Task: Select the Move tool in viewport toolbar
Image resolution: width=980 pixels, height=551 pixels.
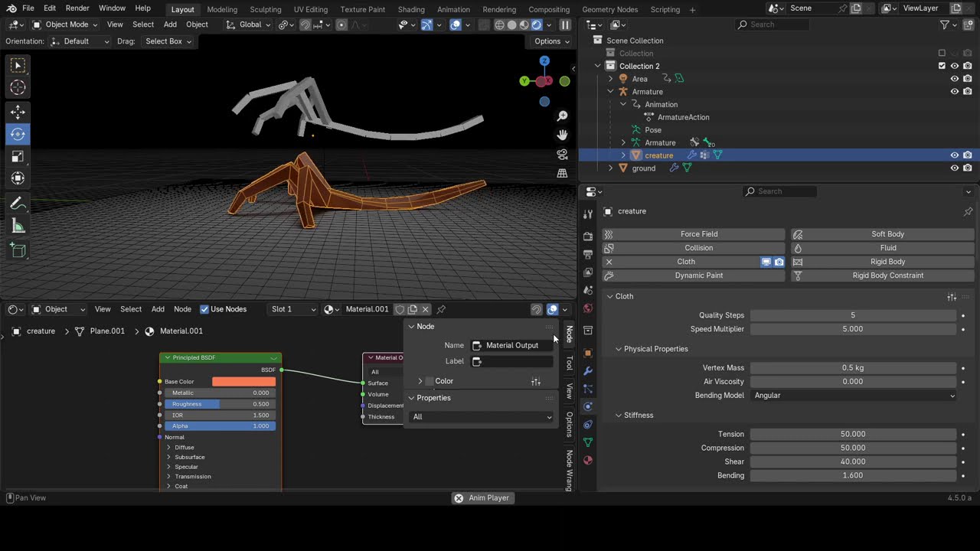Action: [18, 112]
